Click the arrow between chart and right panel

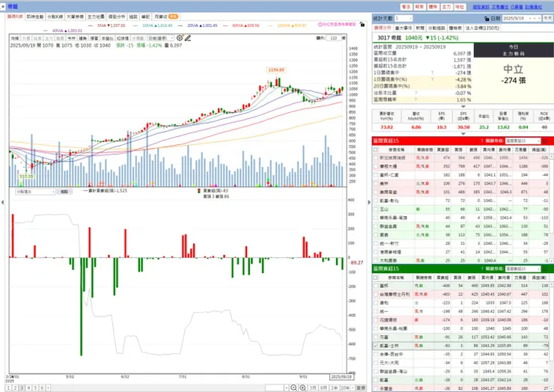[369, 202]
